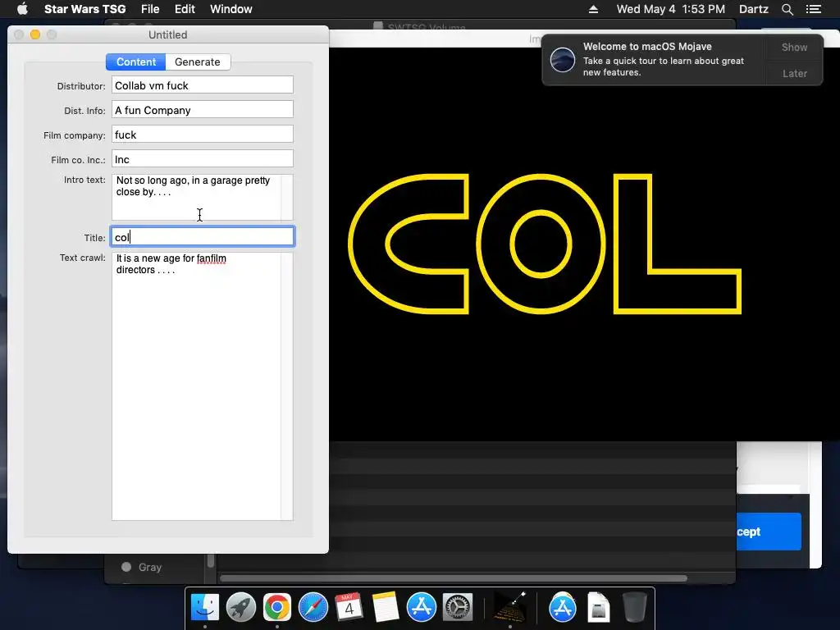Click Show on the Mojave notification
The height and width of the screenshot is (630, 840).
(794, 47)
